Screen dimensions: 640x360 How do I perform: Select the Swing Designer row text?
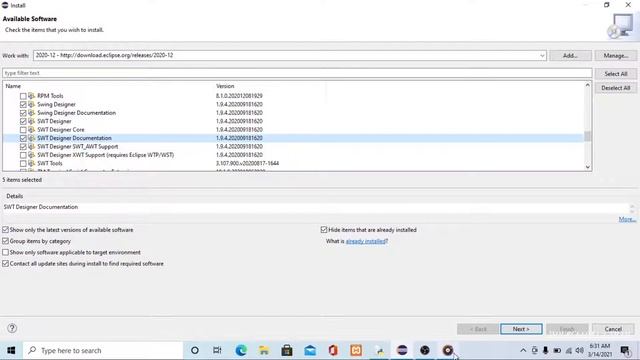pos(56,104)
